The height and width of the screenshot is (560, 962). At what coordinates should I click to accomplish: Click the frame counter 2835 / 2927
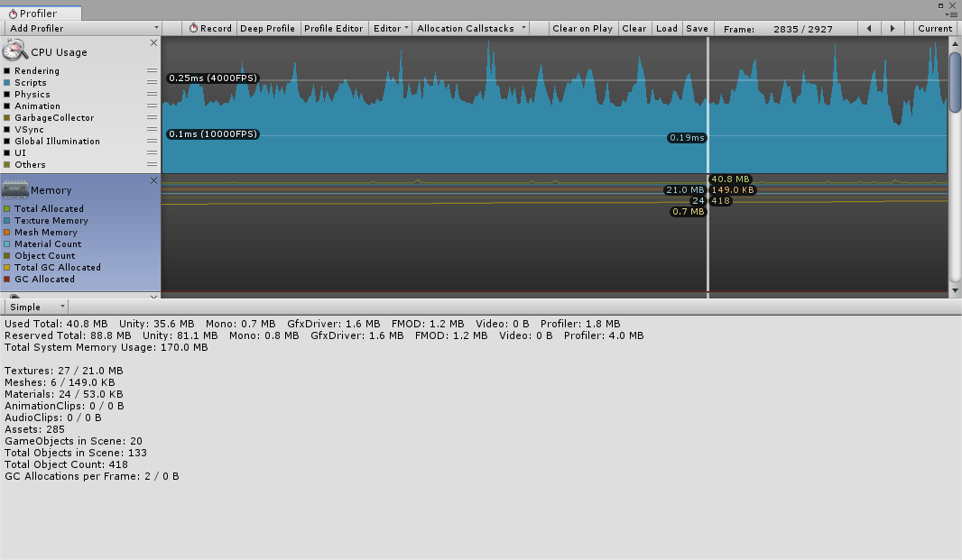[x=802, y=29]
